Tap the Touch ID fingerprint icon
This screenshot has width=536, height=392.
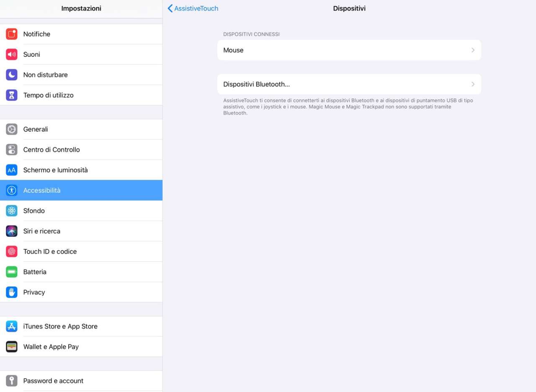click(12, 251)
